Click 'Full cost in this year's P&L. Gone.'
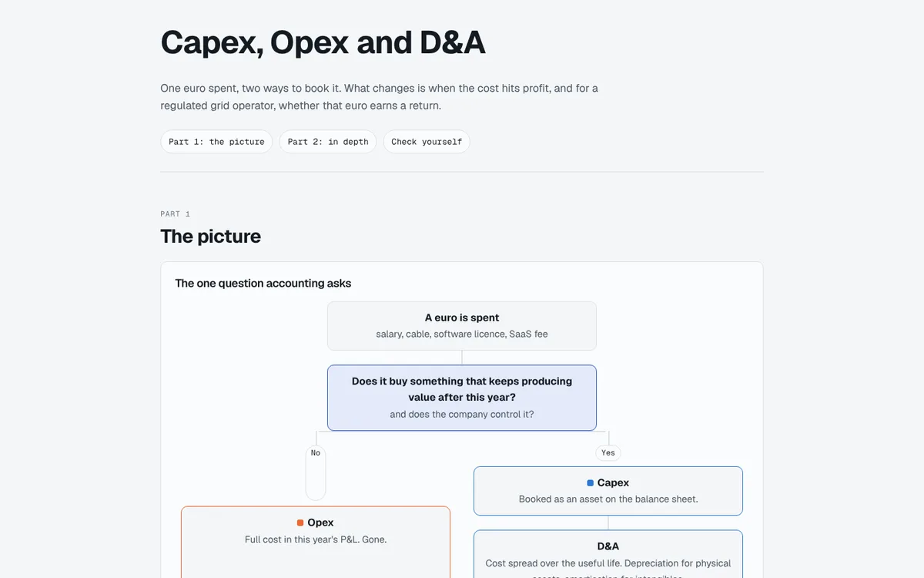The width and height of the screenshot is (924, 578). 316,539
